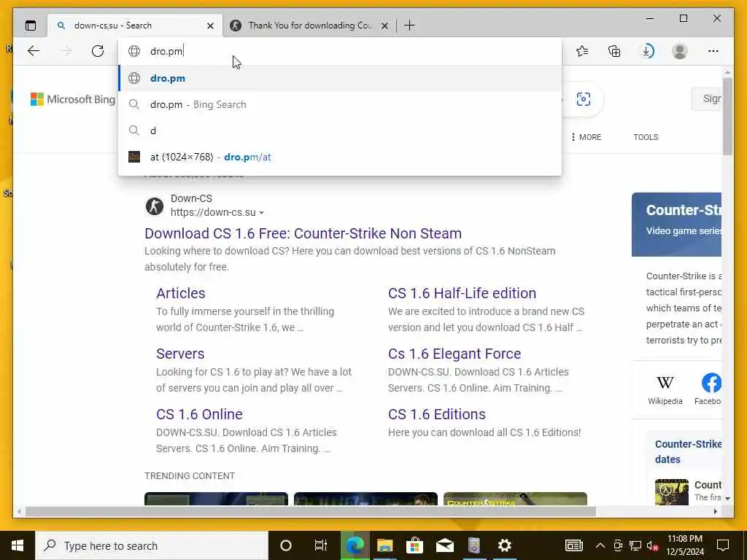Screen dimensions: 747x560
Task: Click Microsoft Edge taskbar icon
Action: pyautogui.click(x=355, y=545)
